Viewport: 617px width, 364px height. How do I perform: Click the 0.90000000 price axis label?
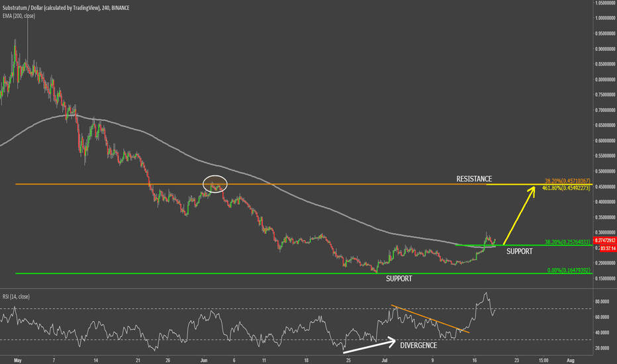[605, 49]
